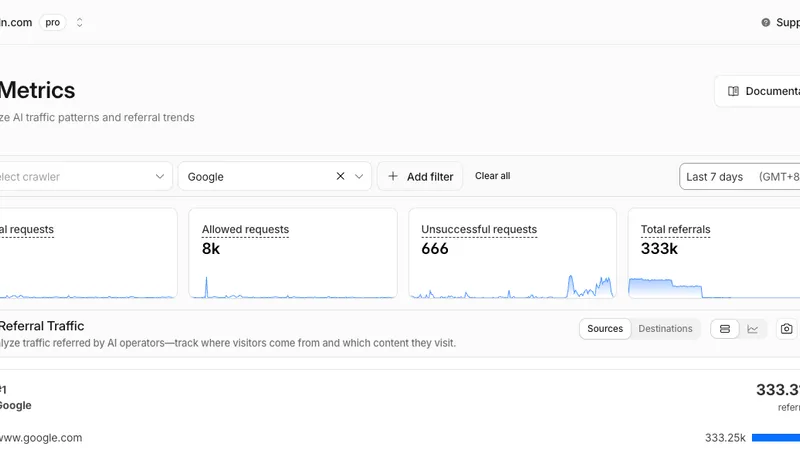800x450 pixels.
Task: Expand the Google filter dropdown chevron
Action: [x=359, y=177]
